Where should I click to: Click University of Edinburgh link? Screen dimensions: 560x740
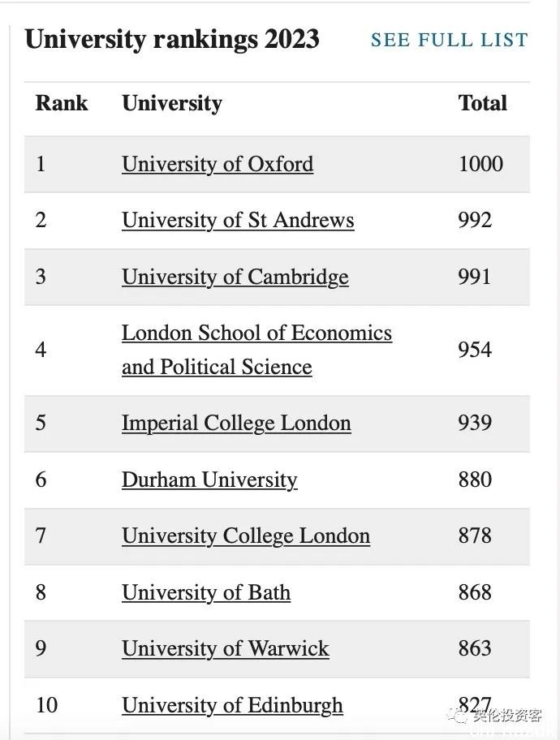tap(232, 706)
